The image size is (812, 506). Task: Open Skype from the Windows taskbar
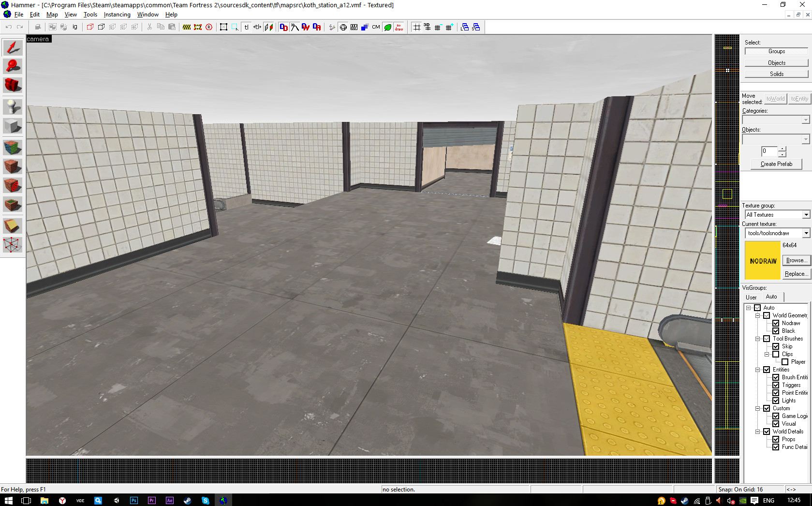coord(206,500)
